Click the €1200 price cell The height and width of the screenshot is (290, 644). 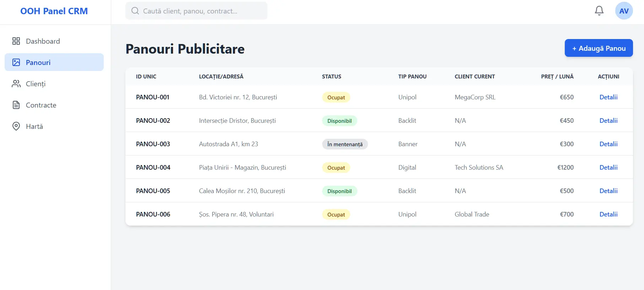pyautogui.click(x=565, y=167)
